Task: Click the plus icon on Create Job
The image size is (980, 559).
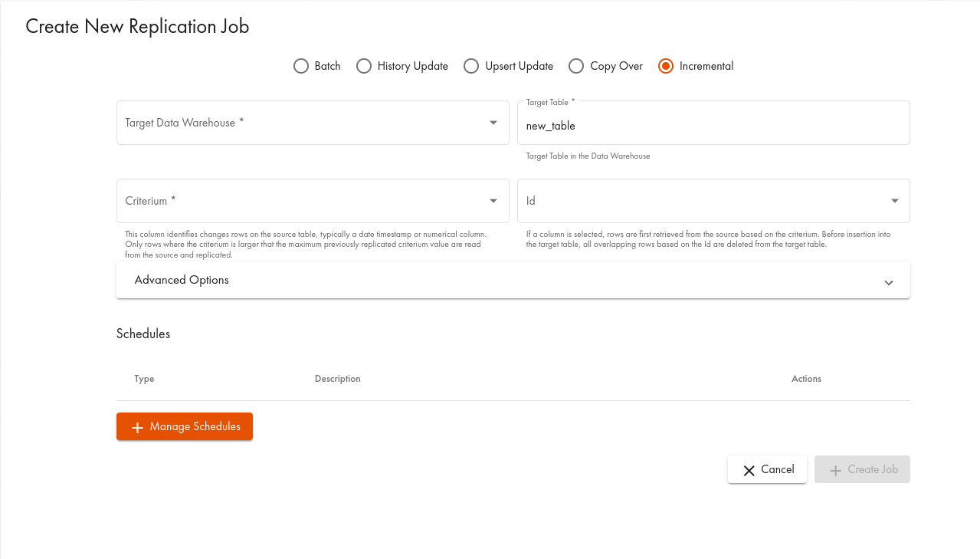Action: click(834, 469)
